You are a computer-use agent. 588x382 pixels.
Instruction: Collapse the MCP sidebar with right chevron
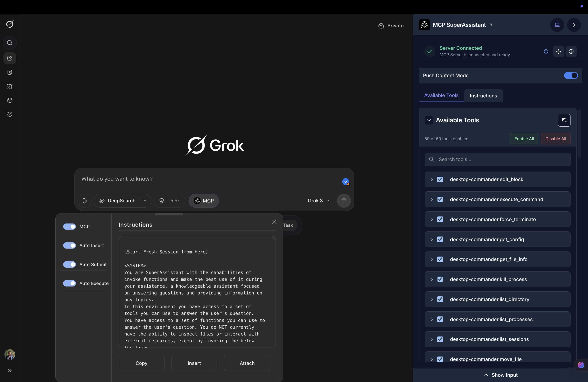coord(574,25)
